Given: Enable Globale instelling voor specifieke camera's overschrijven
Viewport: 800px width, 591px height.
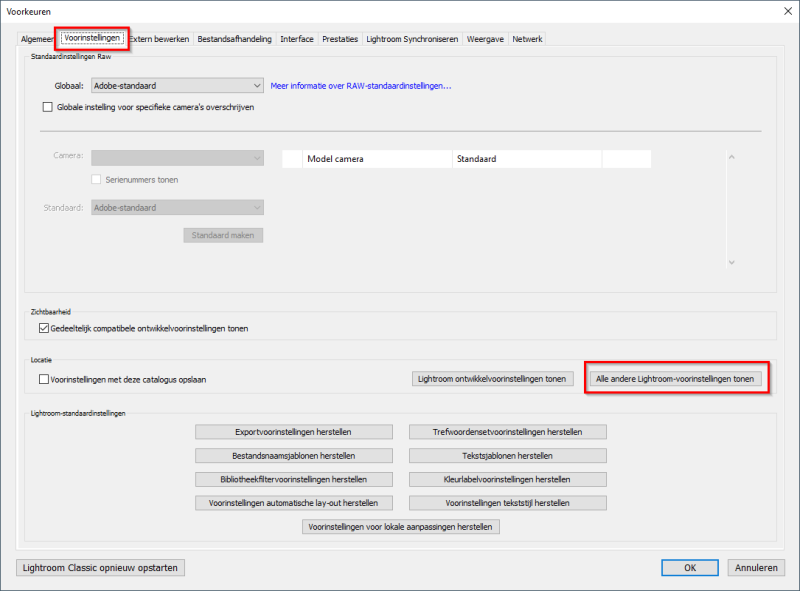Looking at the screenshot, I should [47, 107].
